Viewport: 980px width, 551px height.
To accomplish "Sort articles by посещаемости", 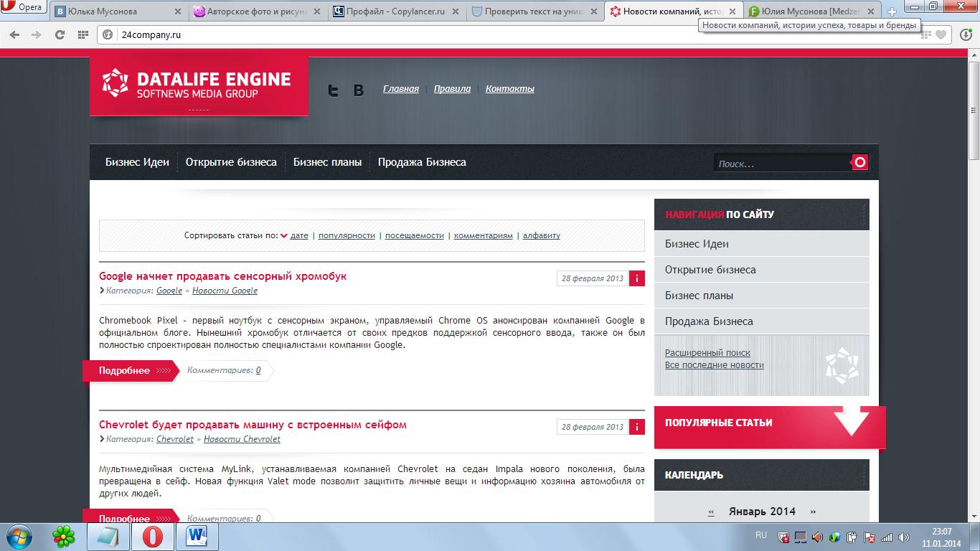I will pyautogui.click(x=415, y=235).
